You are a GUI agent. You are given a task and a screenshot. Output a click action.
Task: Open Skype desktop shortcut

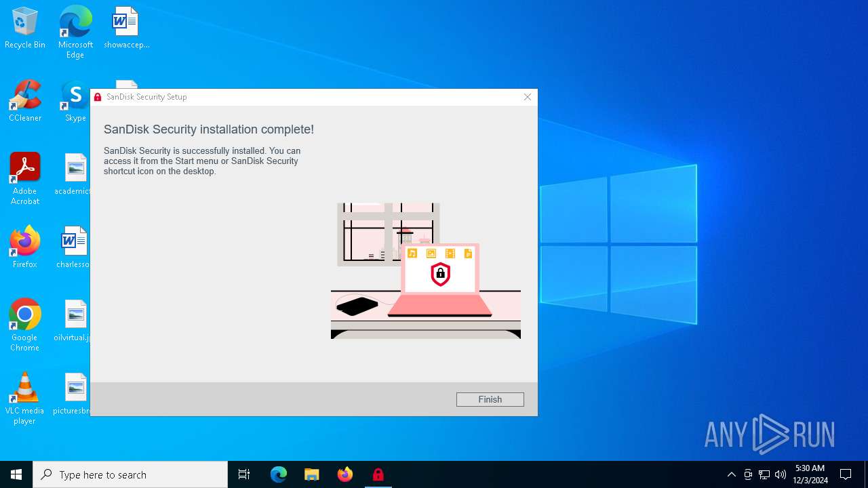click(75, 101)
